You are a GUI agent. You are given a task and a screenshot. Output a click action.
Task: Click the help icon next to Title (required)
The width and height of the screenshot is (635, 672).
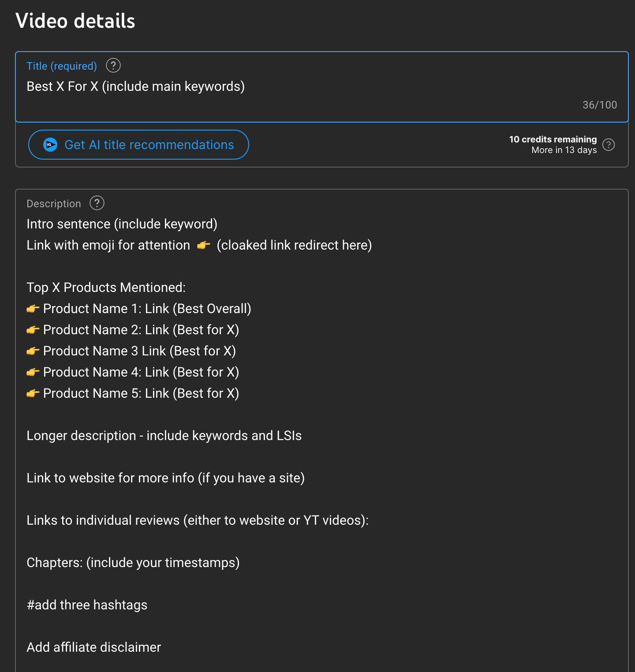coord(113,66)
